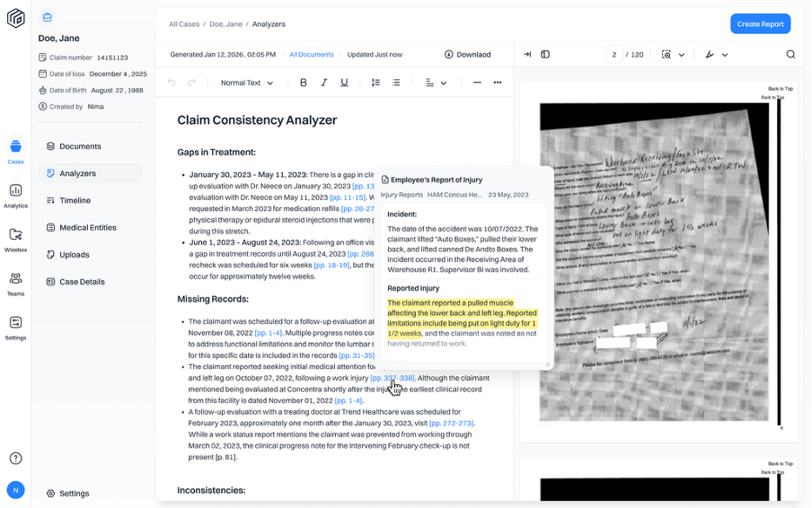812x508 pixels.
Task: Open the Teams section
Action: [x=15, y=284]
